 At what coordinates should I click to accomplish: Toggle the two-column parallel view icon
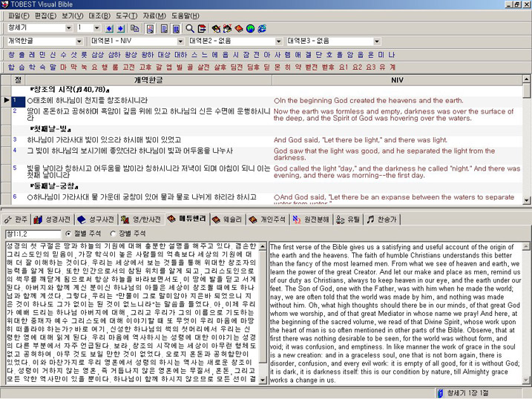[176, 29]
